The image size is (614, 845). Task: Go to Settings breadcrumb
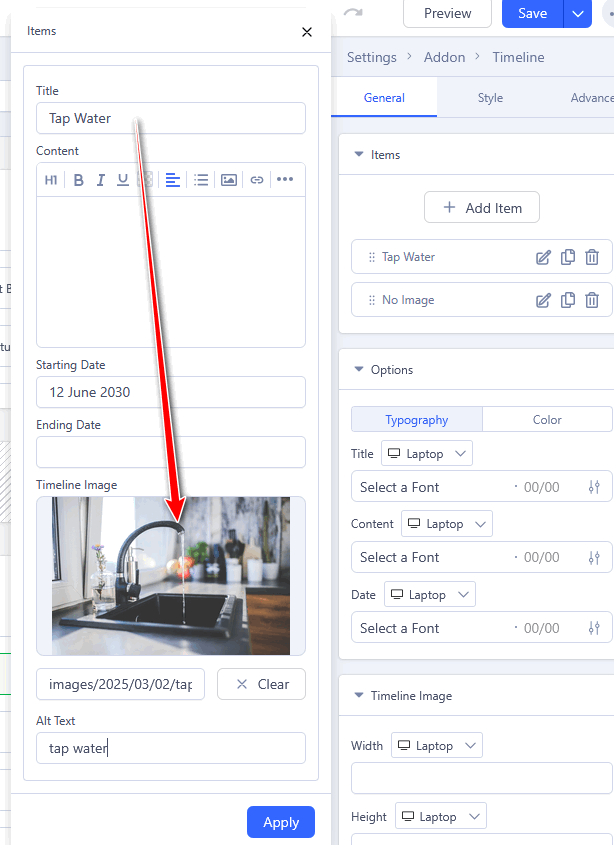(371, 57)
